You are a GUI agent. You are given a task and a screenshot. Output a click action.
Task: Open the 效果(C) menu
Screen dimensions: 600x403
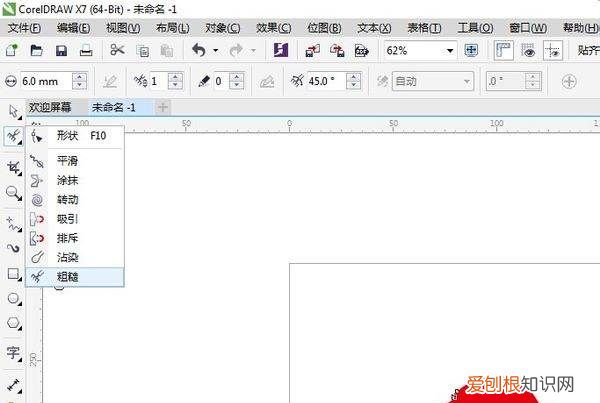click(274, 28)
